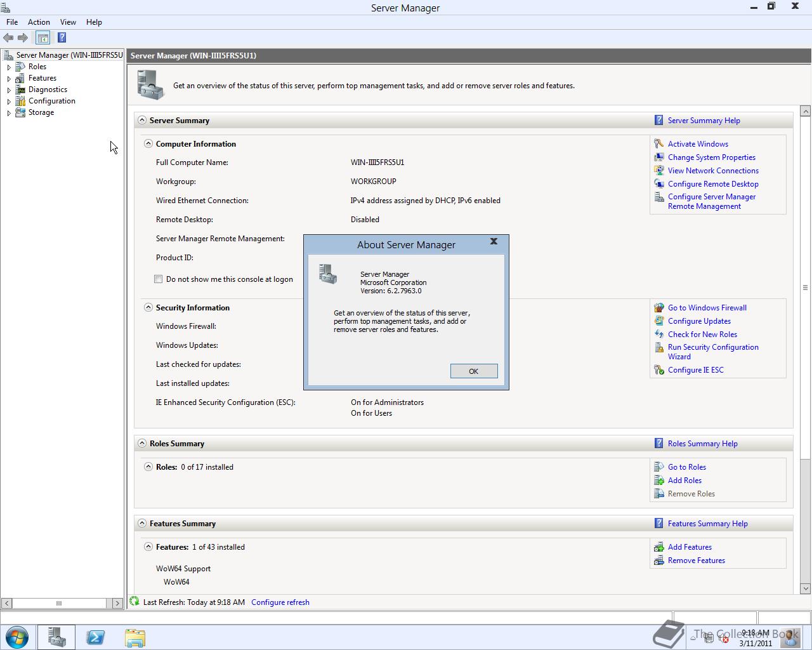Click the Features icon in the tree

point(20,78)
